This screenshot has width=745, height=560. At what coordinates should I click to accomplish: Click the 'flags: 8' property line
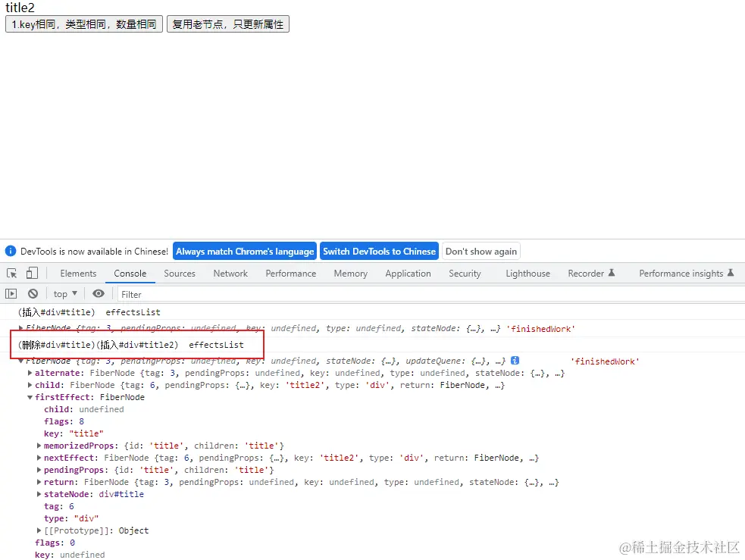[64, 421]
